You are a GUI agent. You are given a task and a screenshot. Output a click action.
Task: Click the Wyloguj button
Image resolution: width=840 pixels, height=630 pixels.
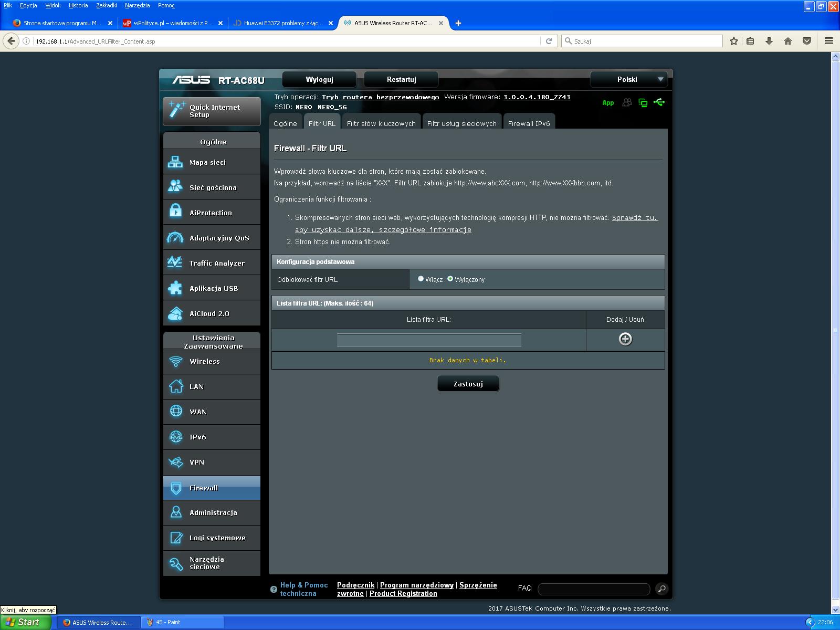[319, 79]
